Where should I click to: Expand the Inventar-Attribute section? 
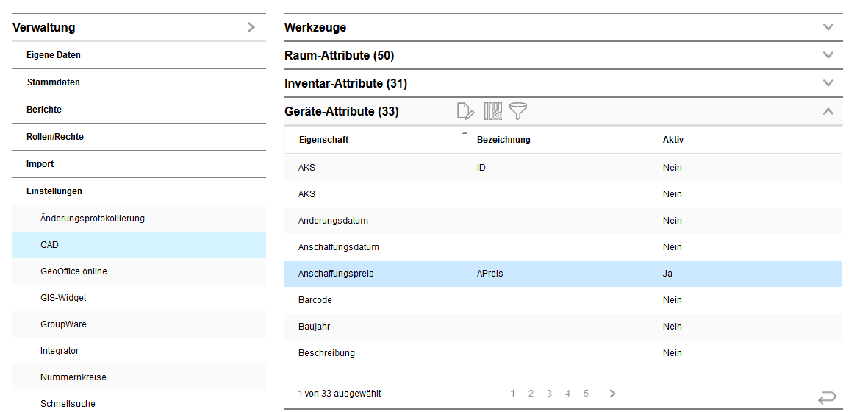828,83
